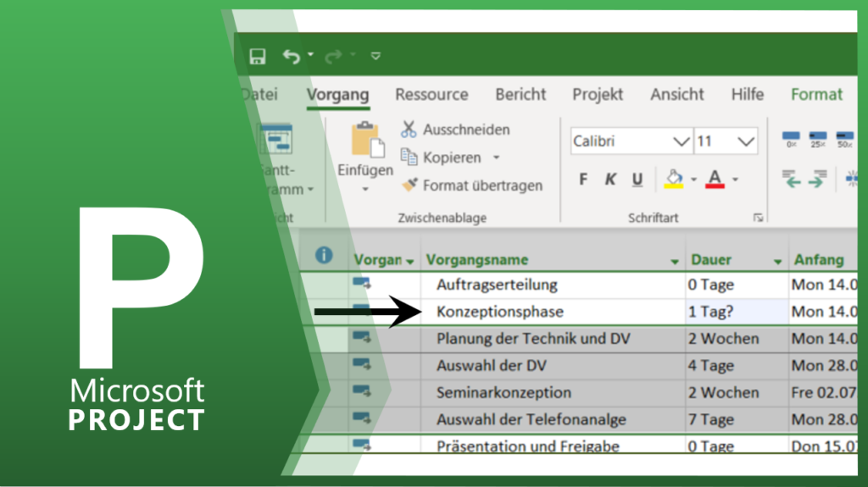Open the Hilfe tab
868x487 pixels.
pyautogui.click(x=748, y=95)
